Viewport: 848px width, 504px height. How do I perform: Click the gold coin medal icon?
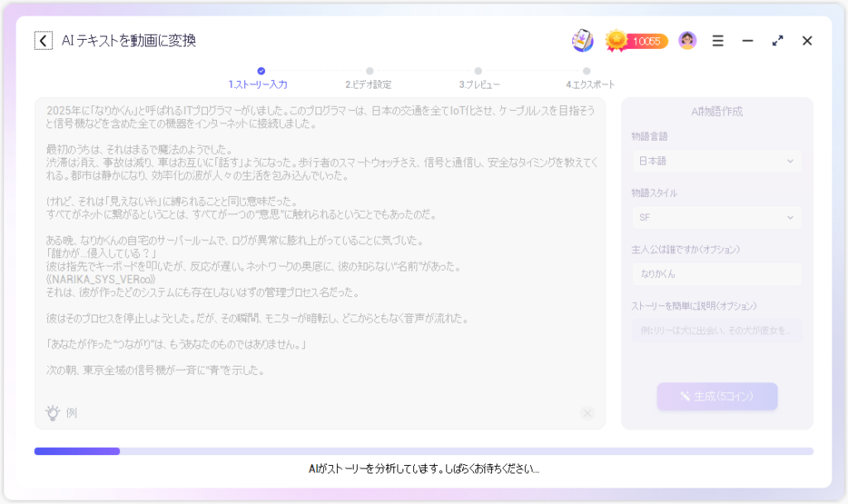pos(616,40)
